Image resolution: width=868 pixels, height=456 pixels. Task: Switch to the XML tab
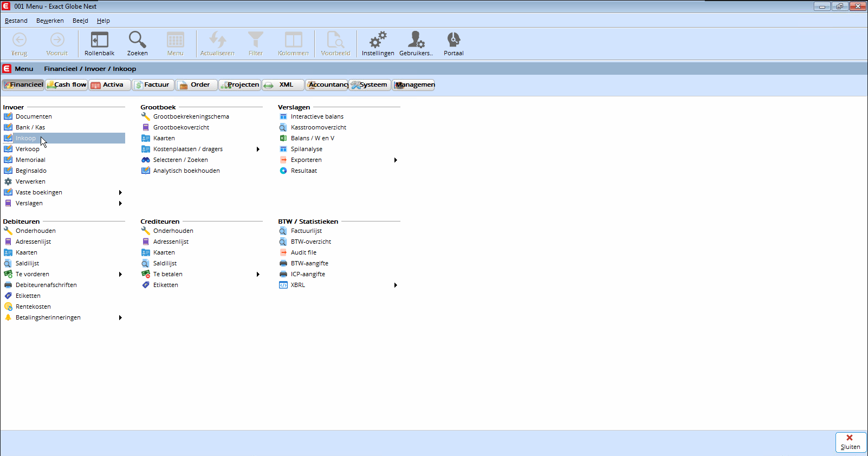point(283,84)
